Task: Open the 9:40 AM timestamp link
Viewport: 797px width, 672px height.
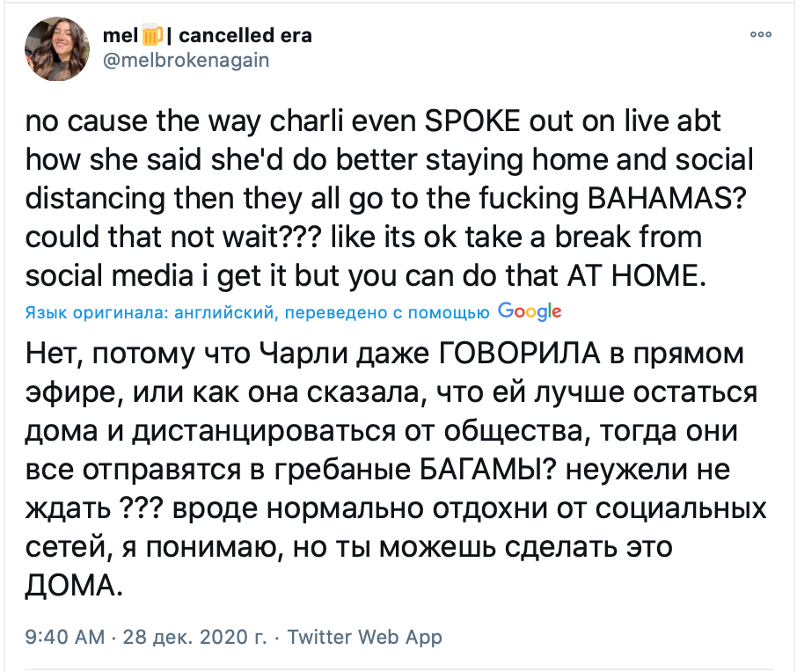Action: [x=65, y=637]
